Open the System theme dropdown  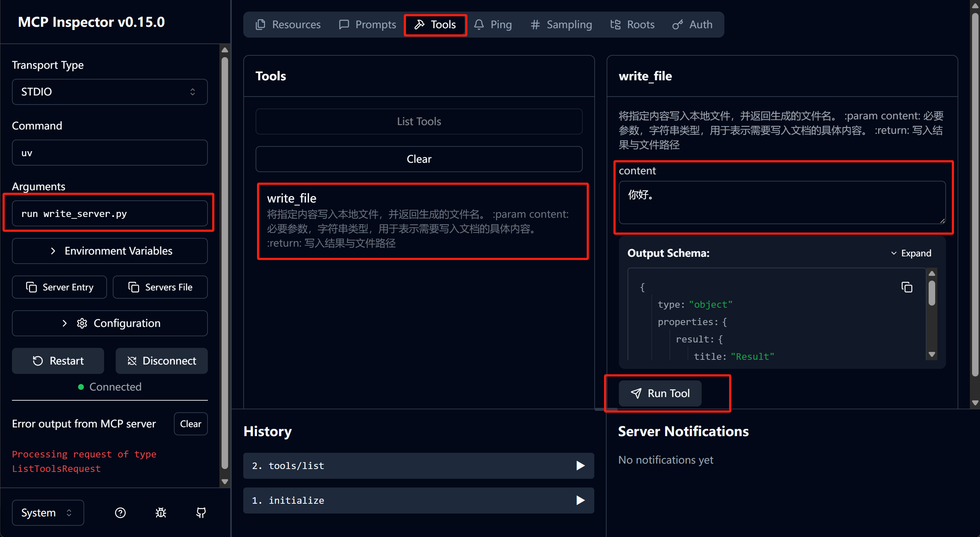tap(48, 513)
